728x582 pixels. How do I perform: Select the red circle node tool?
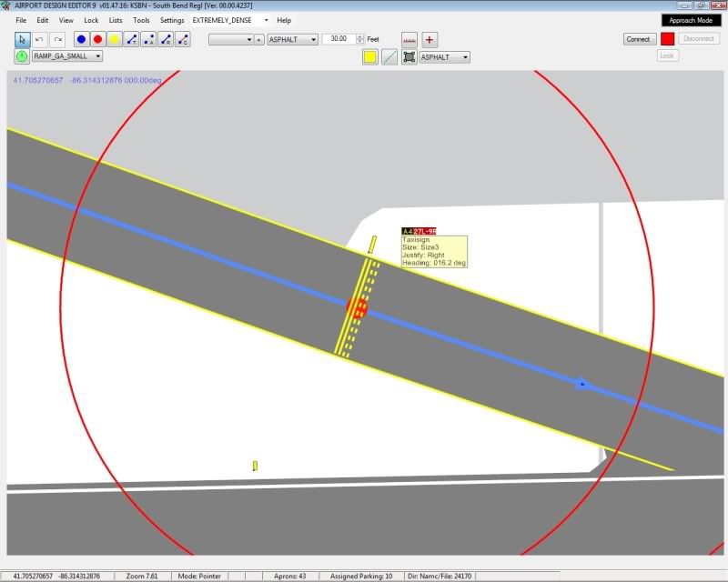pyautogui.click(x=97, y=39)
